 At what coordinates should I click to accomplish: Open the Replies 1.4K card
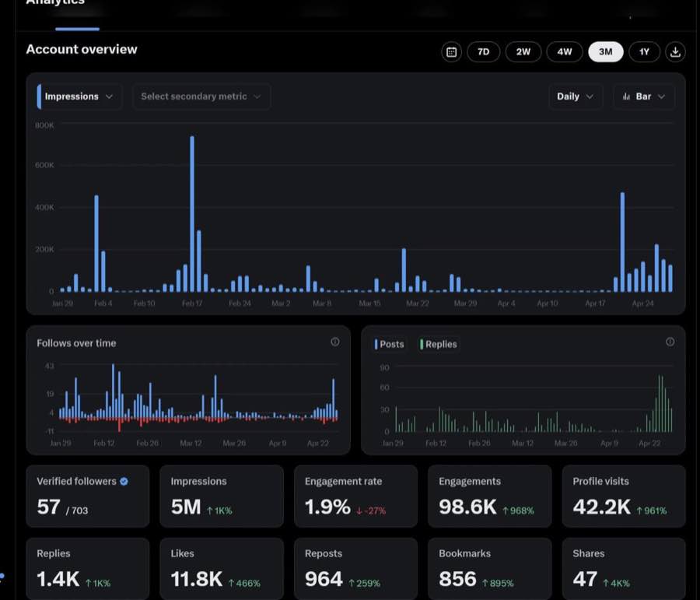coord(88,569)
